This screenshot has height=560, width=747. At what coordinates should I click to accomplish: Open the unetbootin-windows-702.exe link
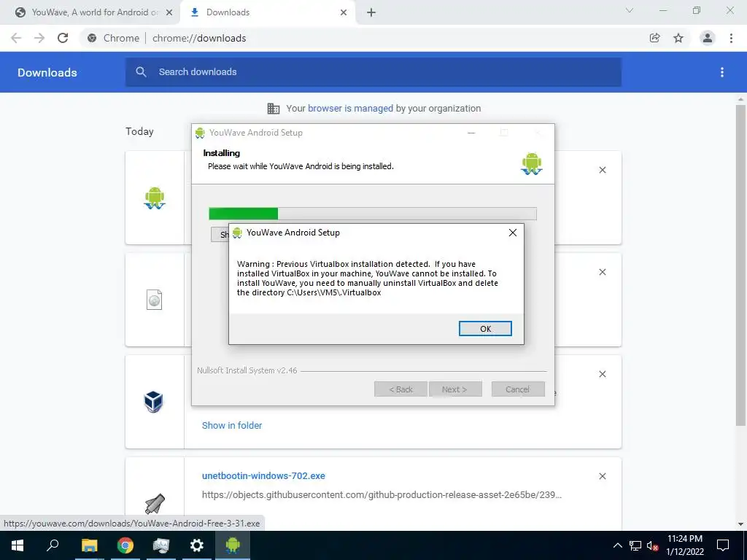tap(263, 475)
